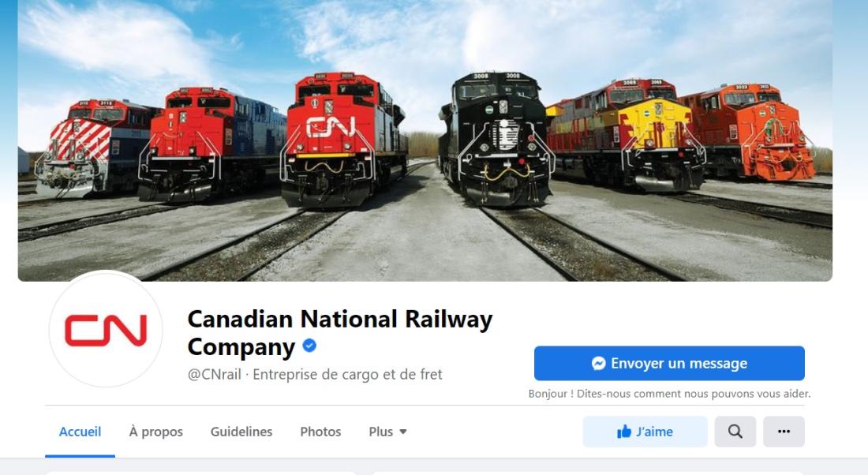Expand the Plus dropdown arrow
The height and width of the screenshot is (475, 868).
coord(403,432)
